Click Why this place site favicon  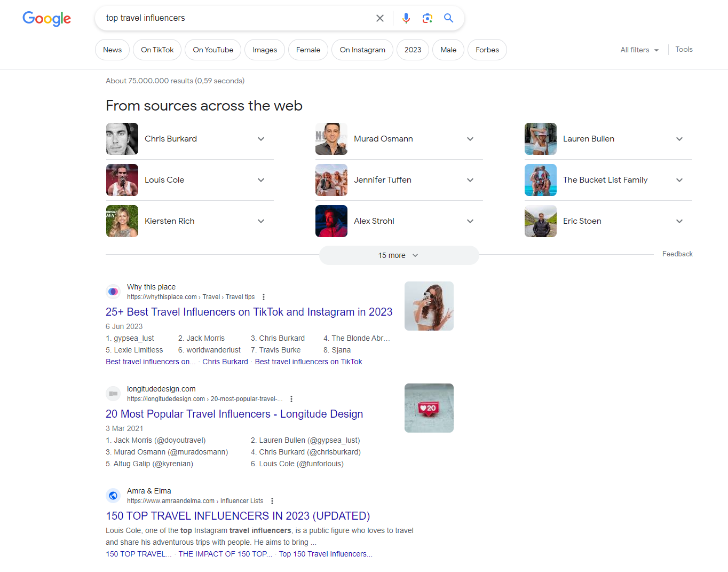point(113,292)
